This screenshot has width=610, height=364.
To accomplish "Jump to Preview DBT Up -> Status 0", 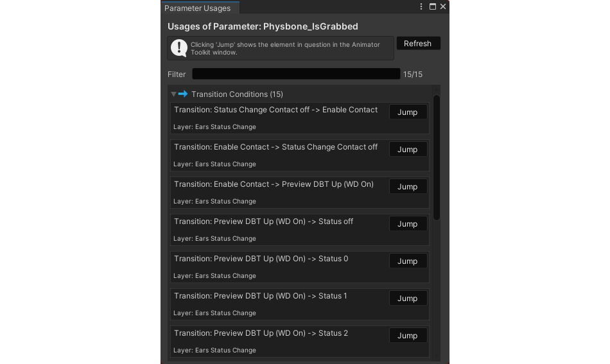I will (408, 261).
